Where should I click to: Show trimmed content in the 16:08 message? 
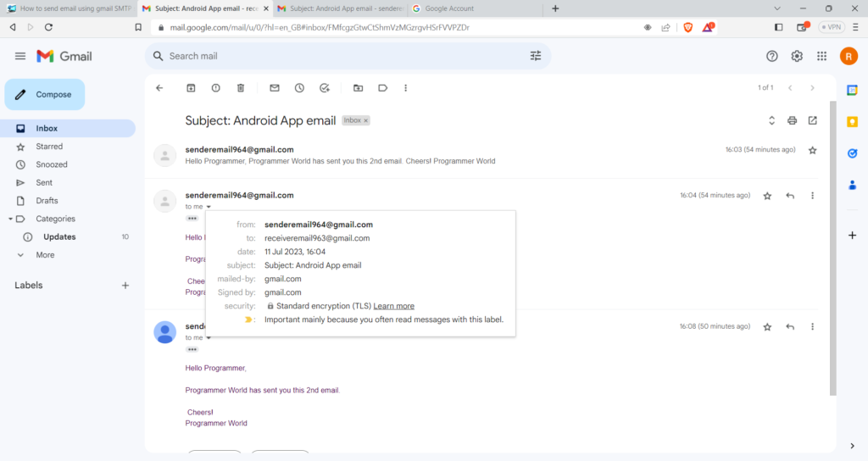click(x=192, y=350)
